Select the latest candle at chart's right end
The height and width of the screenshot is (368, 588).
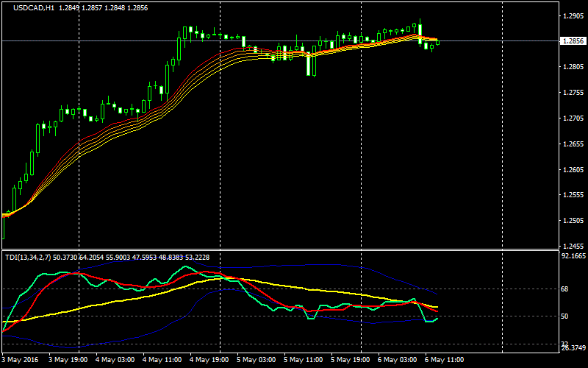(x=437, y=42)
